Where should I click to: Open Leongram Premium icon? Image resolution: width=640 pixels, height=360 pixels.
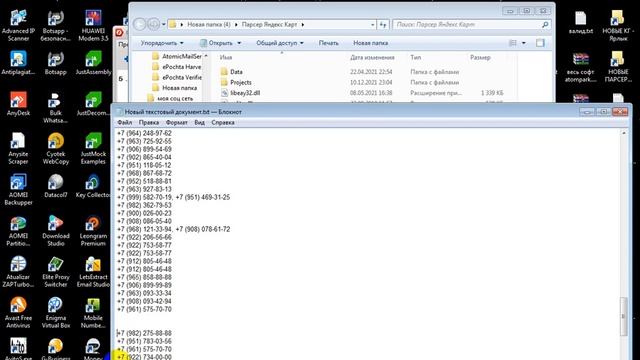coord(93,231)
